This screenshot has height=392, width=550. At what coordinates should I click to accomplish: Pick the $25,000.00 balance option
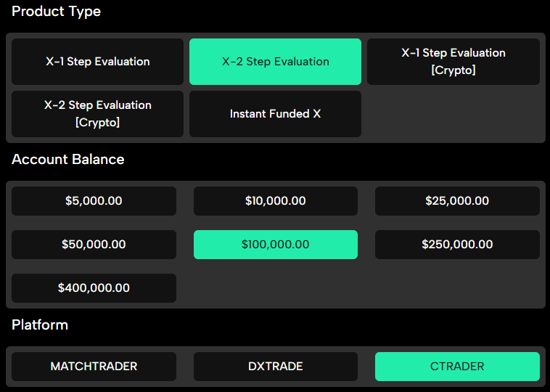click(457, 201)
